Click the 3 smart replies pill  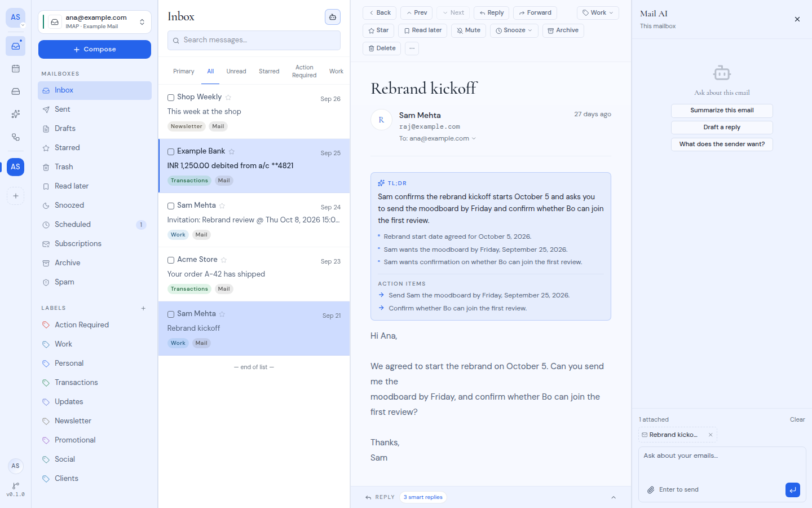tap(423, 497)
